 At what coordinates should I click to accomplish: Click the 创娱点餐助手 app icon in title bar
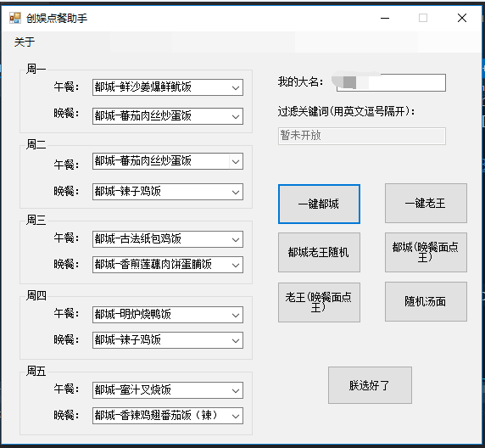click(x=15, y=18)
